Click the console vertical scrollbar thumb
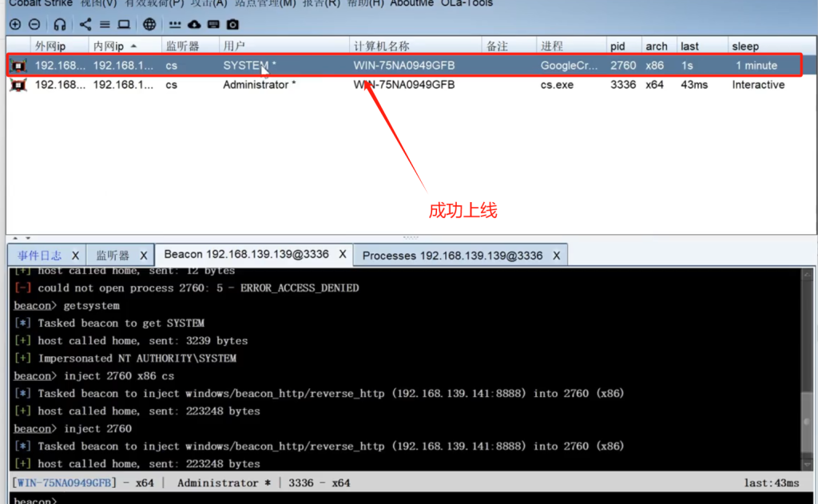 click(807, 423)
